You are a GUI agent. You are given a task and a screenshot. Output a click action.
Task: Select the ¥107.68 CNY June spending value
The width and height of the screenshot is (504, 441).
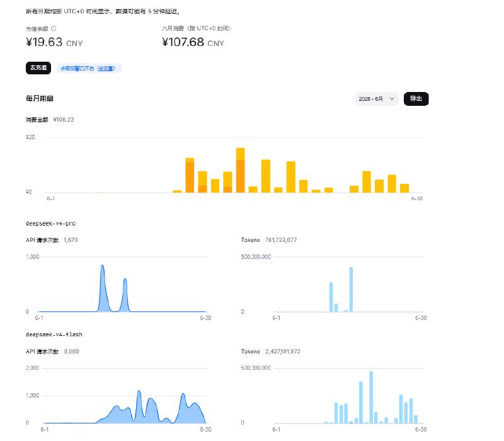pos(193,42)
